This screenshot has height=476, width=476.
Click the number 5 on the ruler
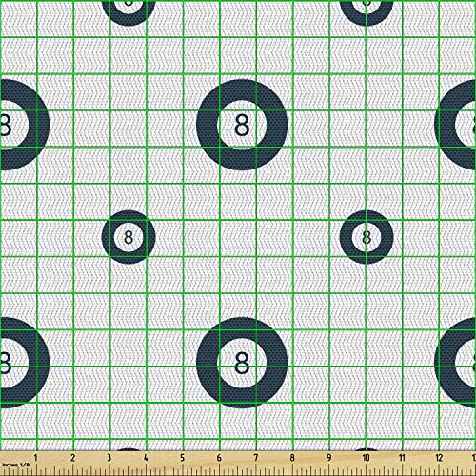[x=183, y=458]
